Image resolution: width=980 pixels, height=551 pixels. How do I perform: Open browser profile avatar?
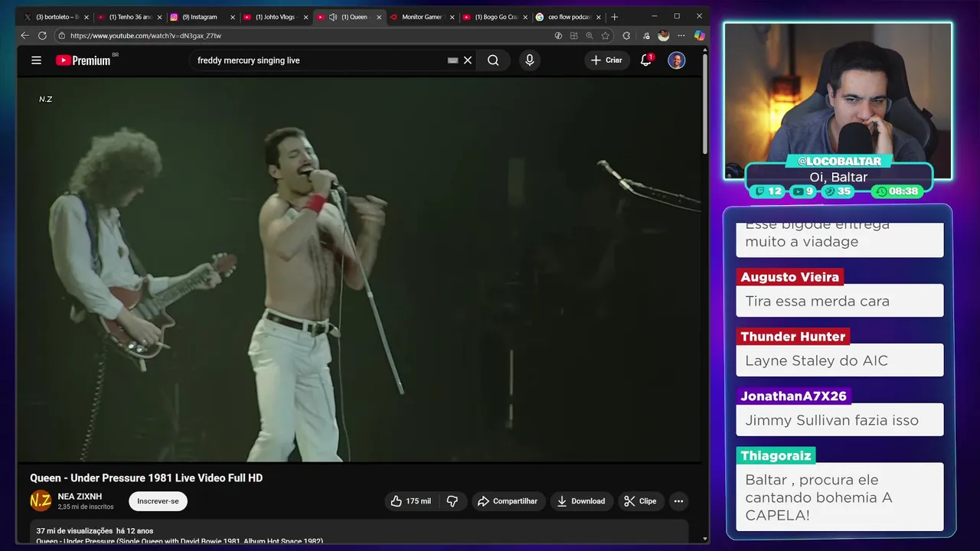coord(663,35)
